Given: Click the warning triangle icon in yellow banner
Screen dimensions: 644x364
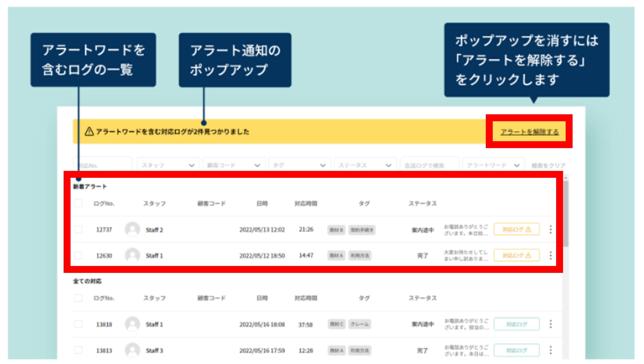Looking at the screenshot, I should click(89, 131).
